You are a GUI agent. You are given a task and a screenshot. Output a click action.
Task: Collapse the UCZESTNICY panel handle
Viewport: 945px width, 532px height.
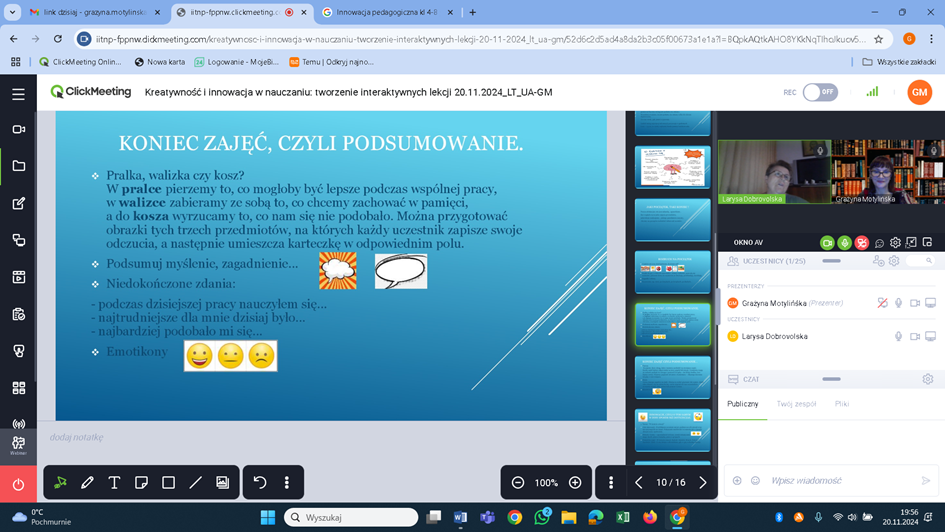[831, 261]
